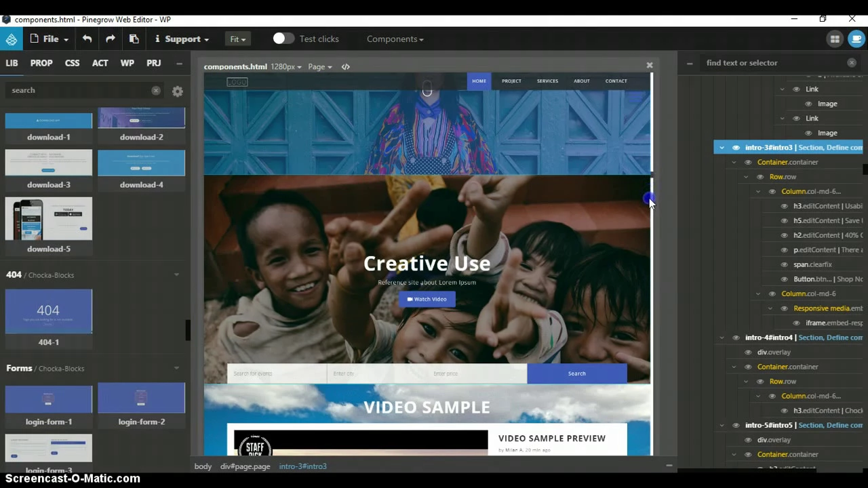Collapse the intro-5#intro5 tree node
868x488 pixels.
click(722, 425)
